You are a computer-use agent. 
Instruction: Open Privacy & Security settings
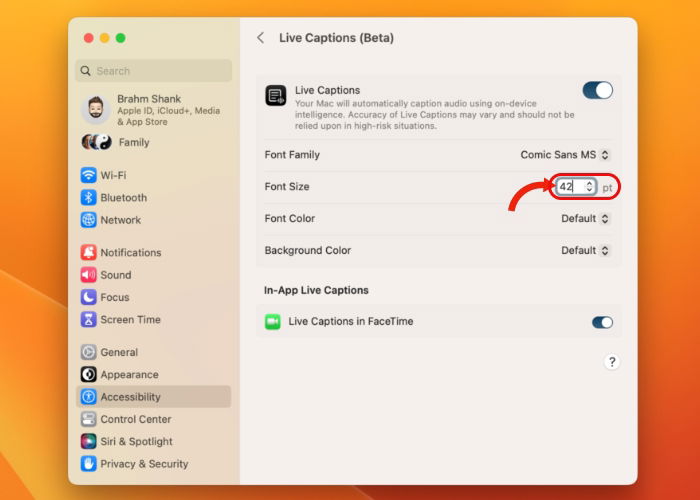pos(154,463)
